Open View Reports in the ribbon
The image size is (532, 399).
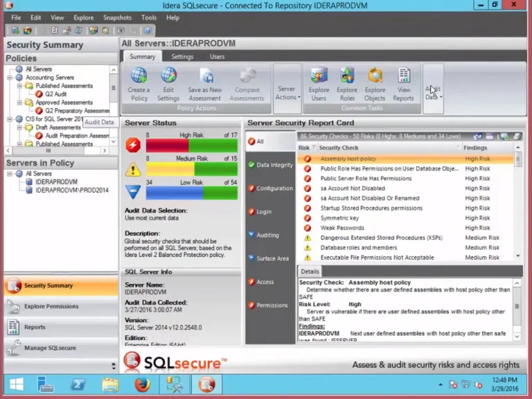coord(404,76)
